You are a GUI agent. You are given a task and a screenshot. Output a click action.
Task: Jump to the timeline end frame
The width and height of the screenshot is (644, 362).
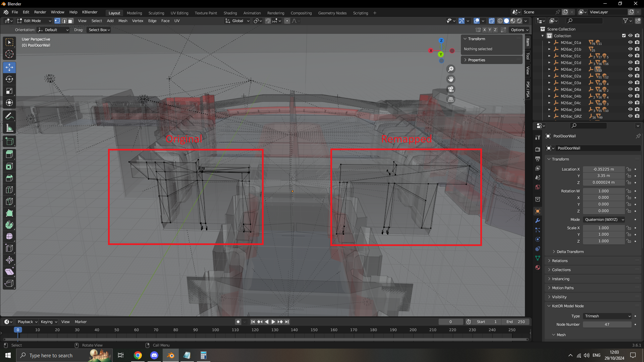[287, 322]
